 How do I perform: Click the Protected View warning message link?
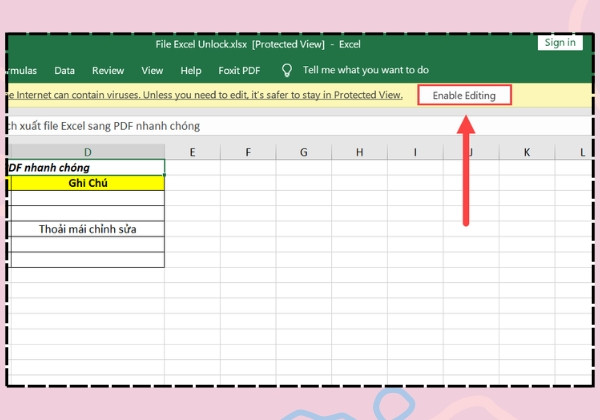pos(205,95)
